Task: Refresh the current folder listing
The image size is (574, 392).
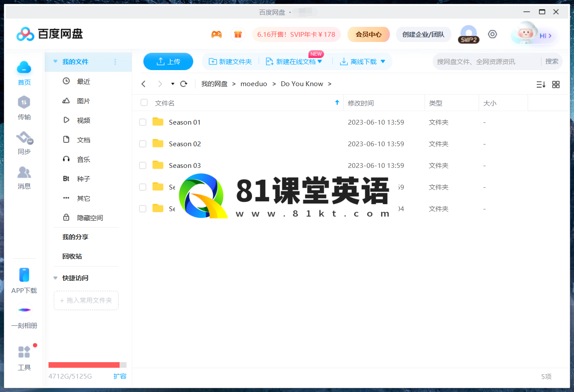Action: click(184, 84)
